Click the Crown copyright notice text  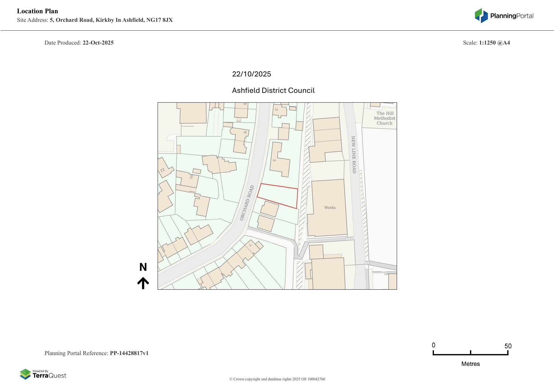tap(277, 379)
